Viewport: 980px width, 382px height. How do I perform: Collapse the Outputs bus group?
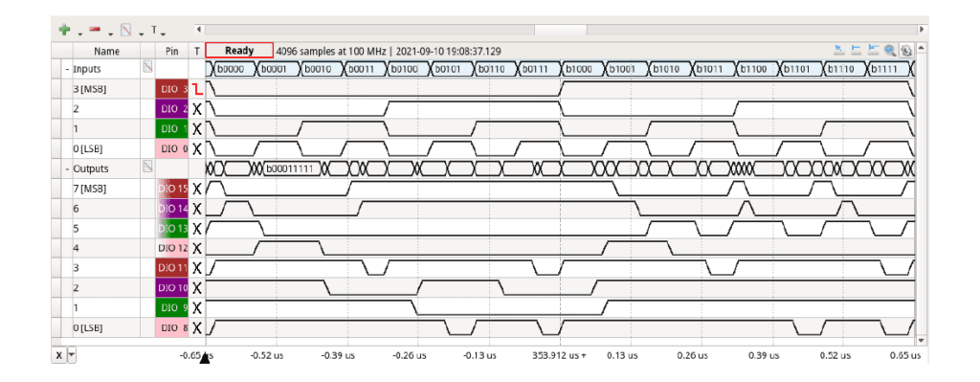coord(68,169)
